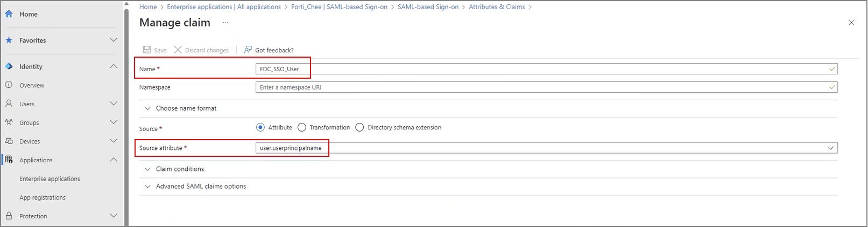
Task: Click the Groups people icon
Action: pos(9,122)
